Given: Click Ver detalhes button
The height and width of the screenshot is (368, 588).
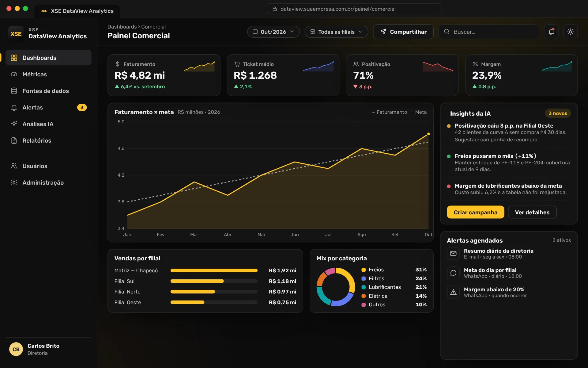Looking at the screenshot, I should [532, 212].
